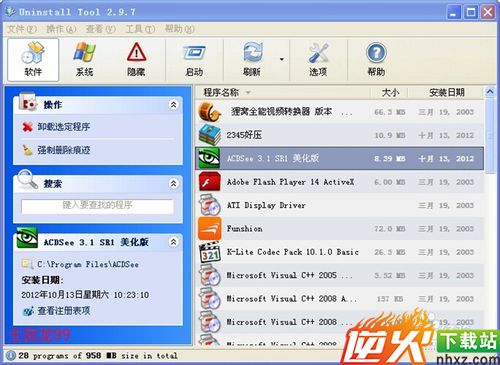Open install folder C:\Program Files\ACDSee
Screen dimensions: 500x365
pyautogui.click(x=88, y=264)
